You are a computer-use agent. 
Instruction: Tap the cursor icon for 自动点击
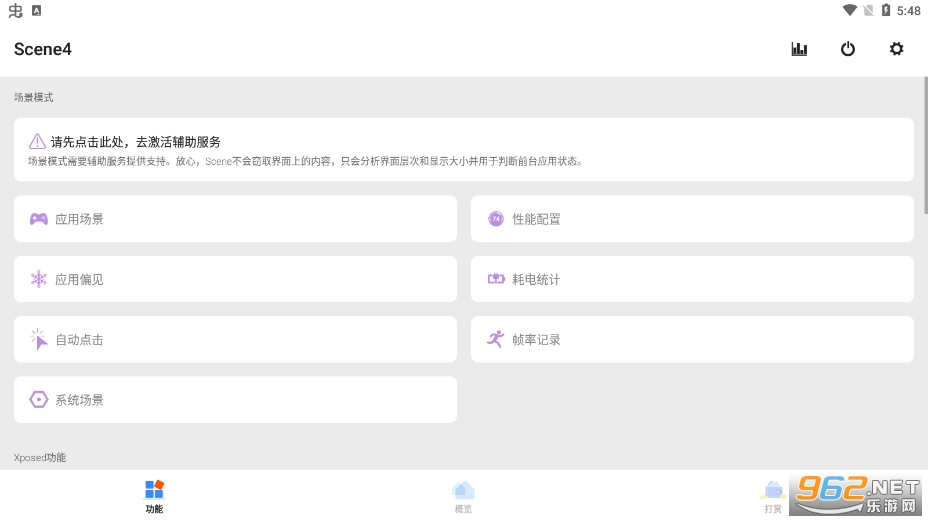38,339
